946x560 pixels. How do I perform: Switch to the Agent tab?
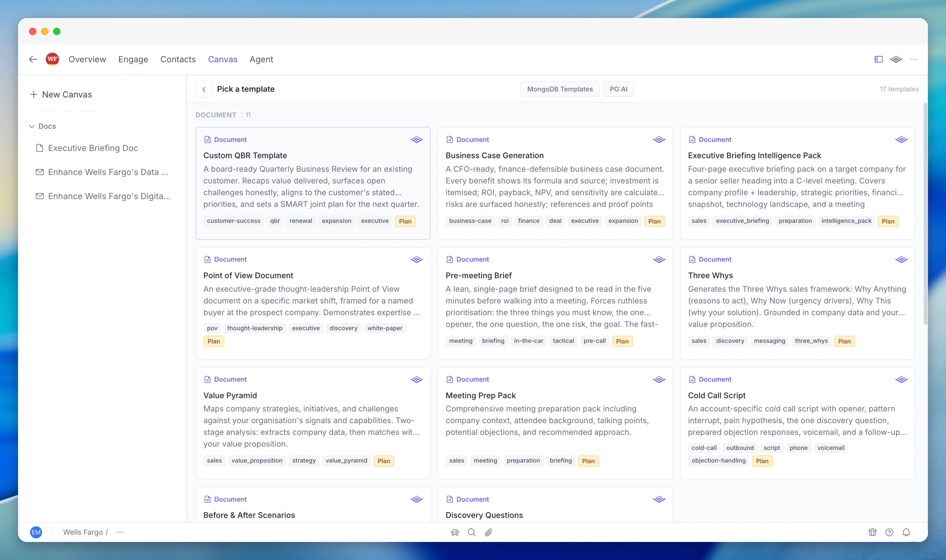point(261,59)
